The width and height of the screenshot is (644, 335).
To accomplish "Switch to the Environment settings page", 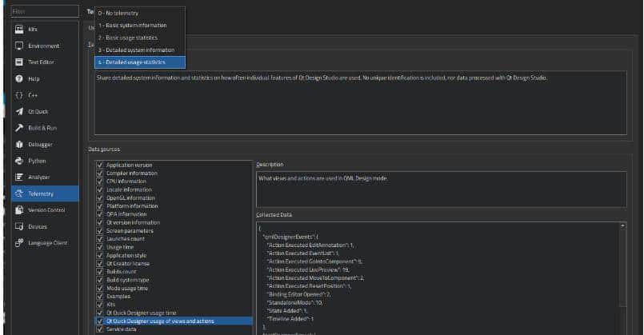I will click(x=45, y=46).
